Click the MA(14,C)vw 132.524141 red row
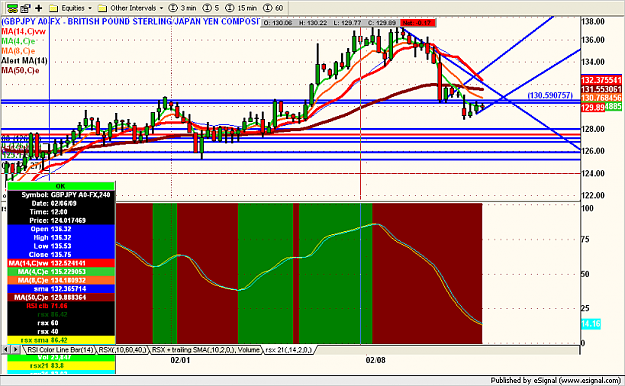 [61, 263]
